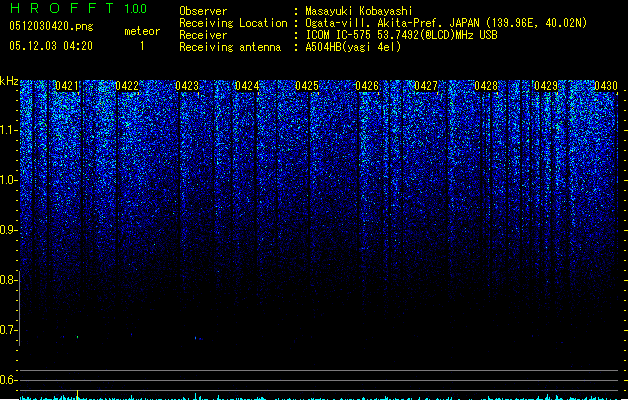629x400 pixels.
Task: Click the 0427 time marker
Action: click(x=426, y=86)
